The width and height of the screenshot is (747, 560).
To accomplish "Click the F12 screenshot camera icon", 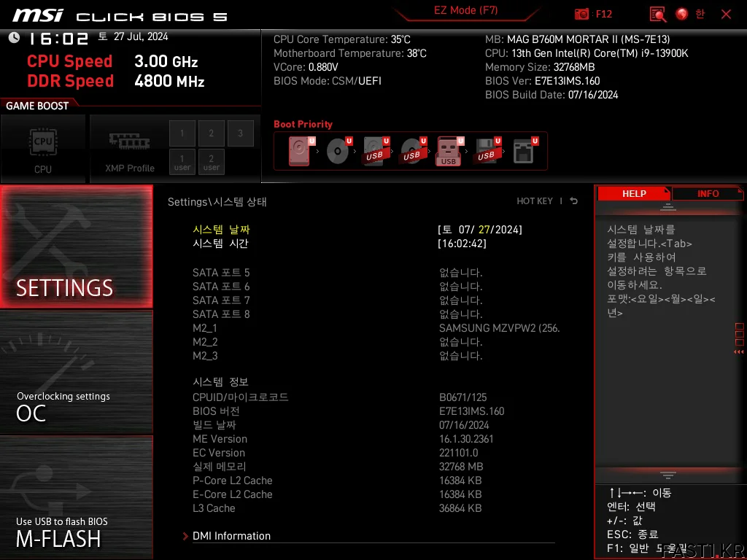I will 582,14.
